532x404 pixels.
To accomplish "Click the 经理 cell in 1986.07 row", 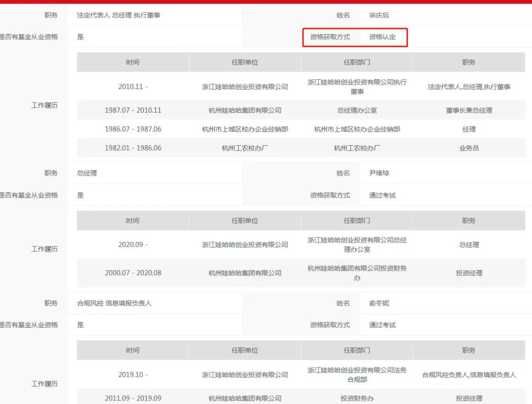I will [469, 129].
